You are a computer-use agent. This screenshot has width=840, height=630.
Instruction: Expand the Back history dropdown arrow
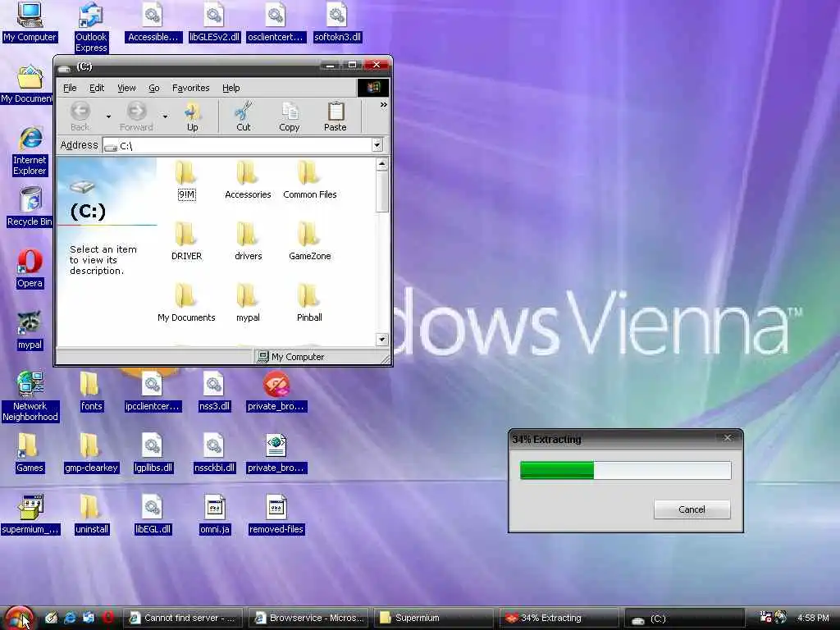(x=108, y=116)
